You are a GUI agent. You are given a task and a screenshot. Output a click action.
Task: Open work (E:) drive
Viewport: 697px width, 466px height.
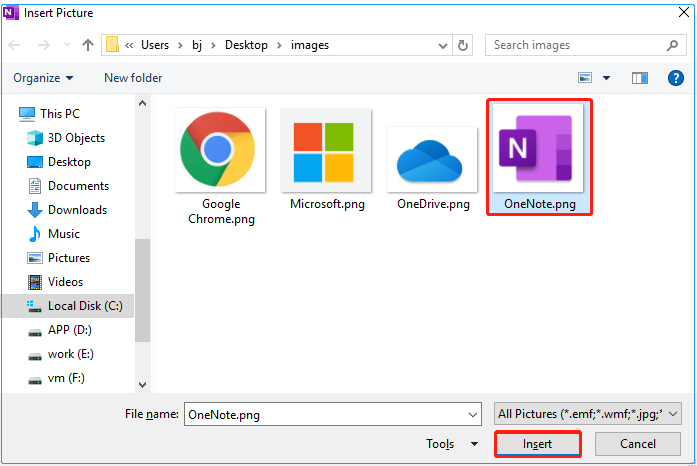click(60, 354)
